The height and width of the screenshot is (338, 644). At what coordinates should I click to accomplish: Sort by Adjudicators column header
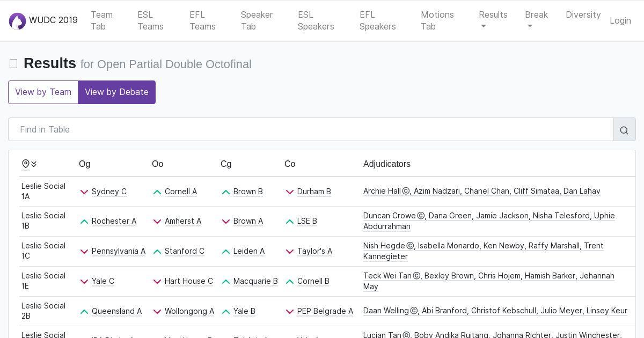click(x=387, y=164)
